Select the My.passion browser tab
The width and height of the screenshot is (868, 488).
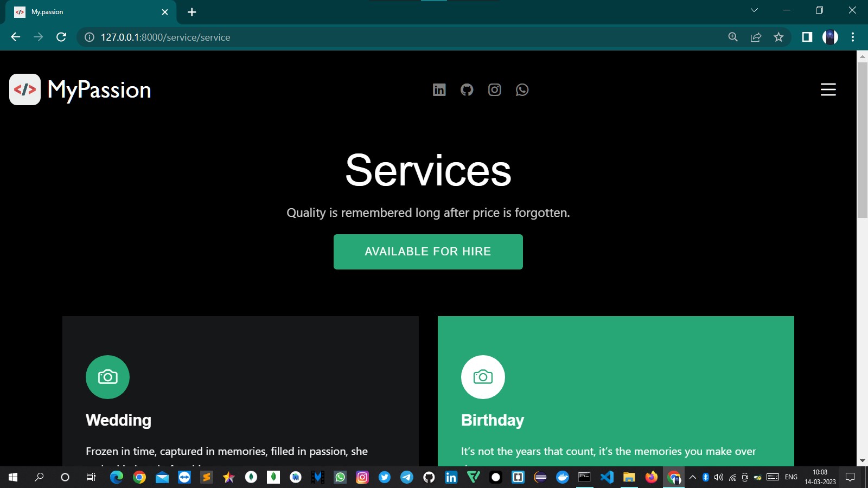point(91,12)
